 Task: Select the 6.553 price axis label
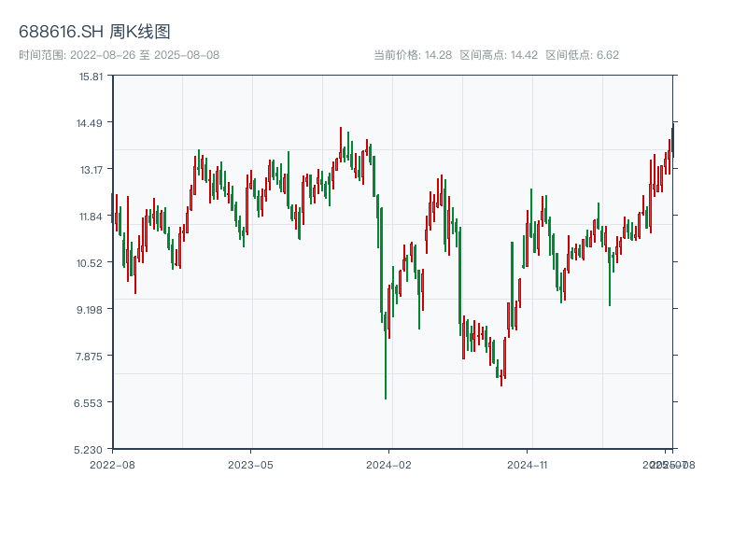click(91, 403)
